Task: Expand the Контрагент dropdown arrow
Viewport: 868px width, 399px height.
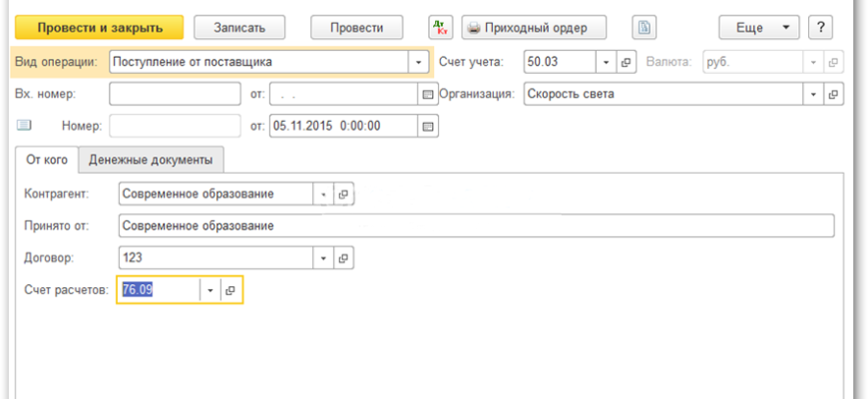Action: pyautogui.click(x=323, y=194)
